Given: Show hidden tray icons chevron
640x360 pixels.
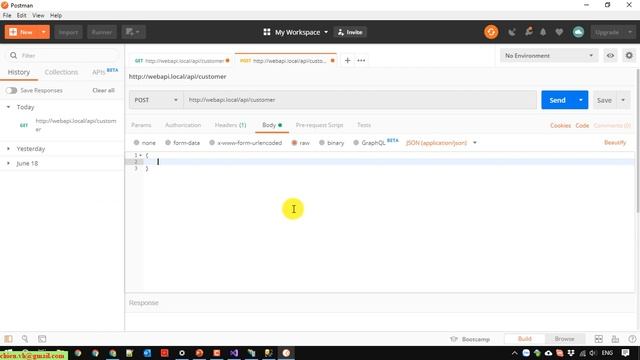Looking at the screenshot, I should [x=514, y=353].
